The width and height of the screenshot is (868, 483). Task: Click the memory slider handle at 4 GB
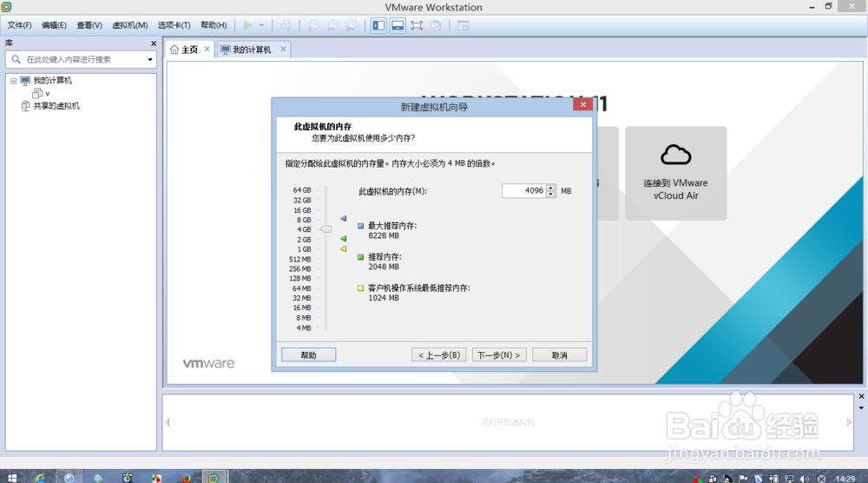326,229
